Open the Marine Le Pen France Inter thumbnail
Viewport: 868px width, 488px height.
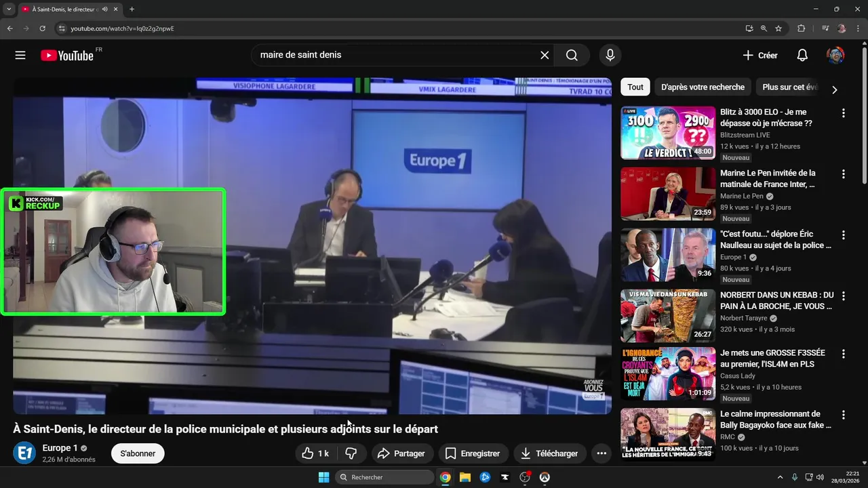click(668, 194)
